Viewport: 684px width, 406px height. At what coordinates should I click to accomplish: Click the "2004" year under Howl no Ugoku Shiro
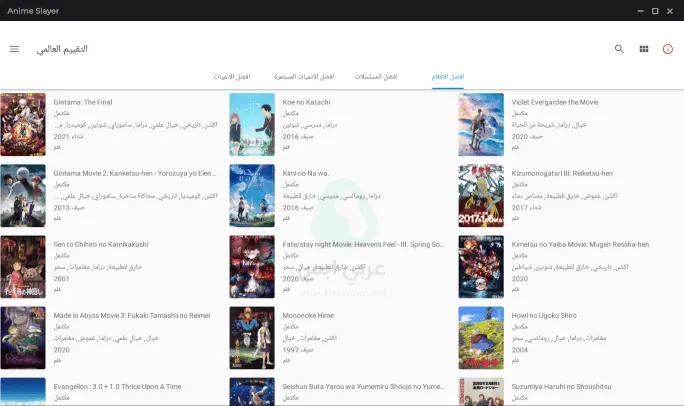(520, 350)
